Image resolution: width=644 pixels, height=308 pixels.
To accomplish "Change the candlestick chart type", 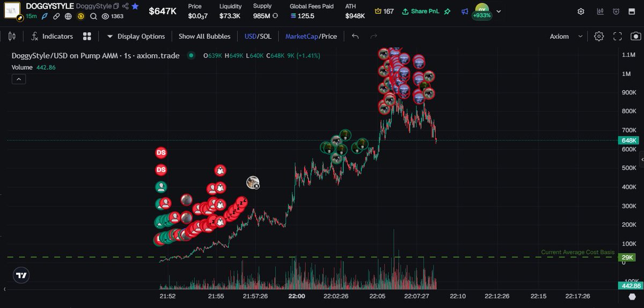I will pos(12,36).
